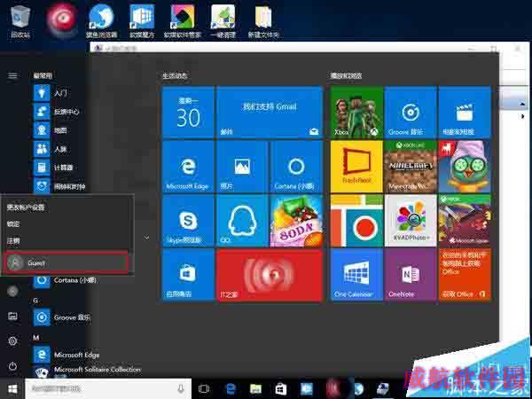Click the user account avatar in sidebar
532x399 pixels.
pyautogui.click(x=12, y=291)
